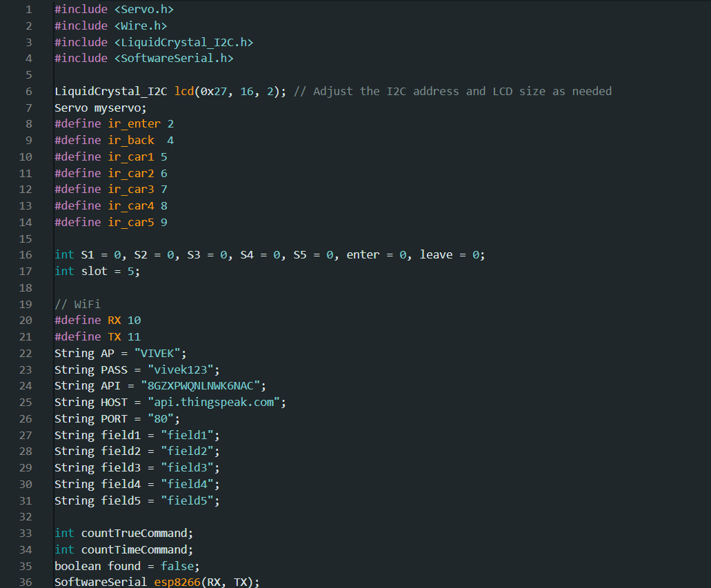Click the leave variable on line 16

pyautogui.click(x=436, y=255)
